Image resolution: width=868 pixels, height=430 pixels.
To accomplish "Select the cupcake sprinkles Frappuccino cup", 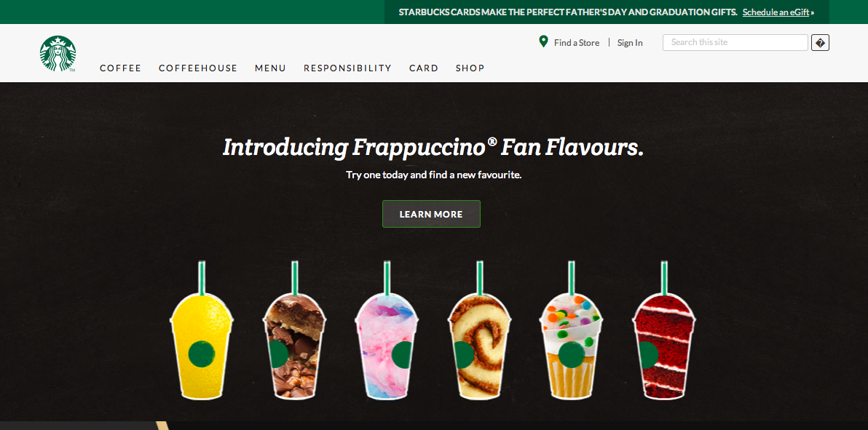I will coord(572,330).
